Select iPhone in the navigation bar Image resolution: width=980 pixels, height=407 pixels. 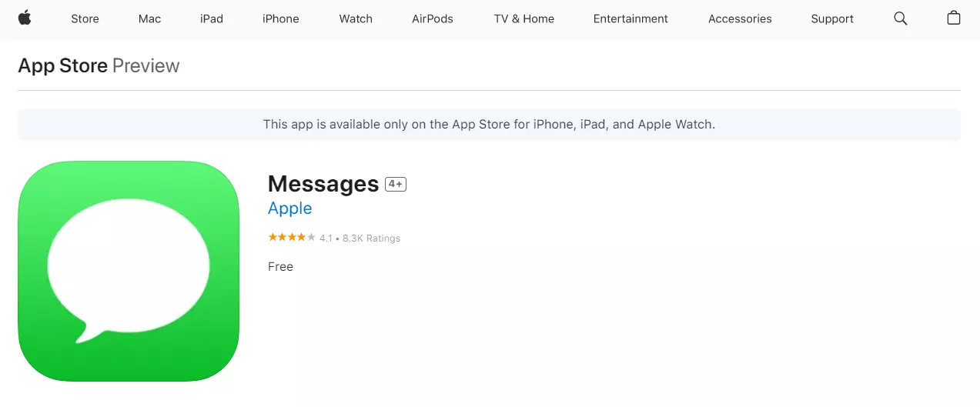click(x=280, y=18)
